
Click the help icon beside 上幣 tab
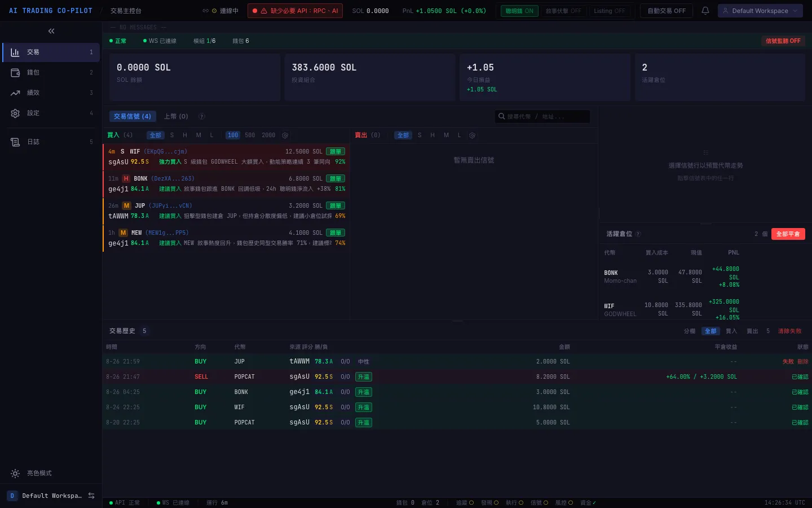tap(201, 116)
